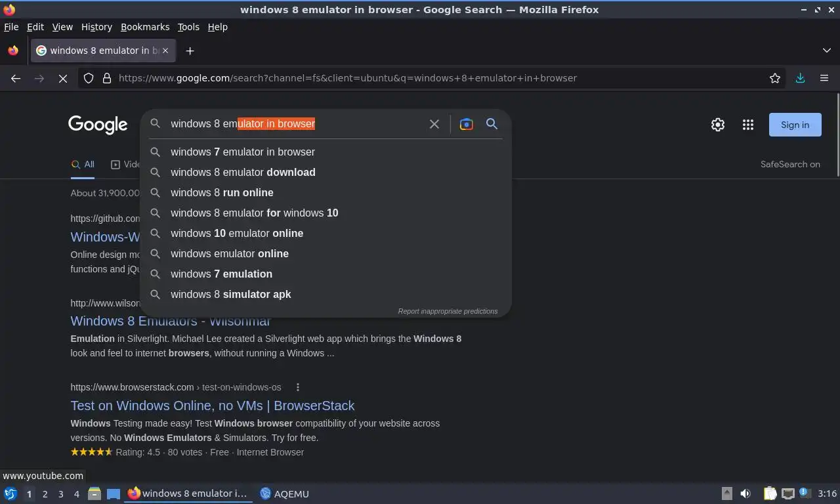Stop loading the page
840x504 pixels.
click(63, 78)
